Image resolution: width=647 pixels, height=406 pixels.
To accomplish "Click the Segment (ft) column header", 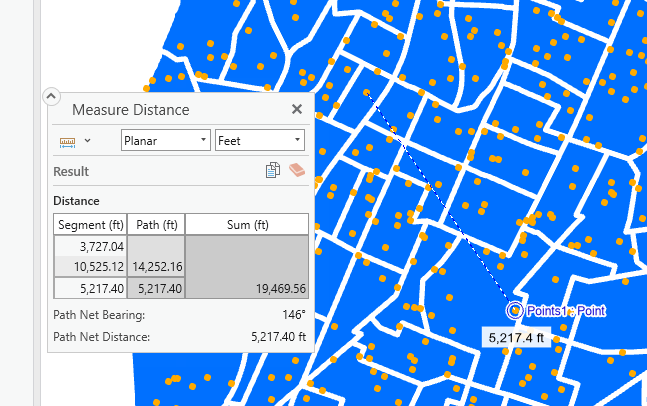I will [90, 224].
